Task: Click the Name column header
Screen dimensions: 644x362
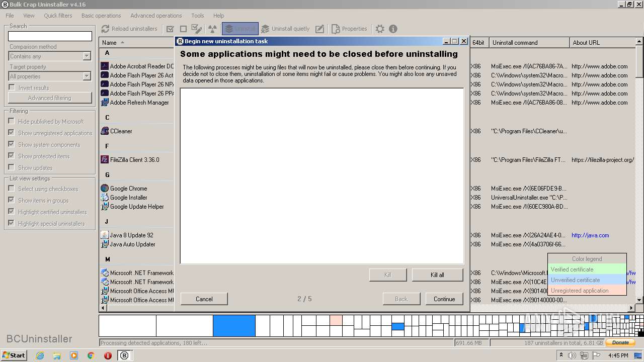Action: [x=137, y=43]
